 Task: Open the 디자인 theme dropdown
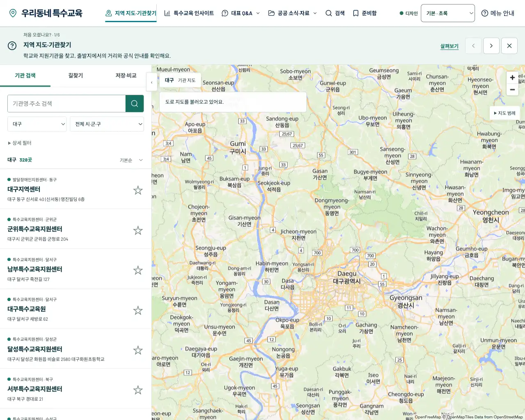pyautogui.click(x=448, y=13)
